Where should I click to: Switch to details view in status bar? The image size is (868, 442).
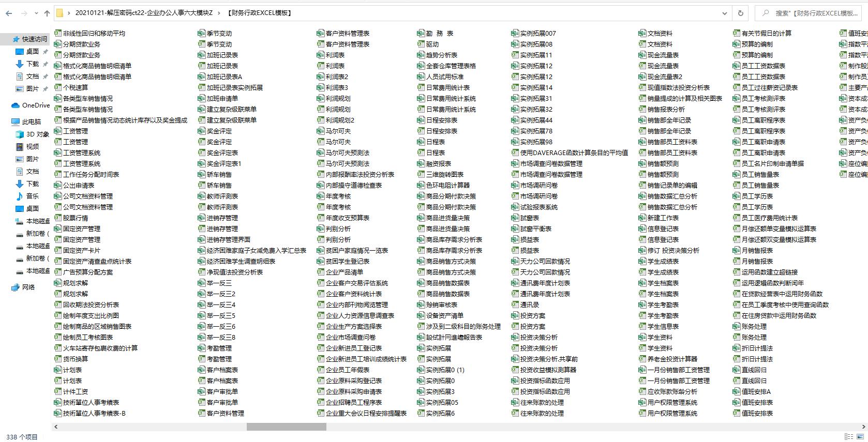click(848, 437)
